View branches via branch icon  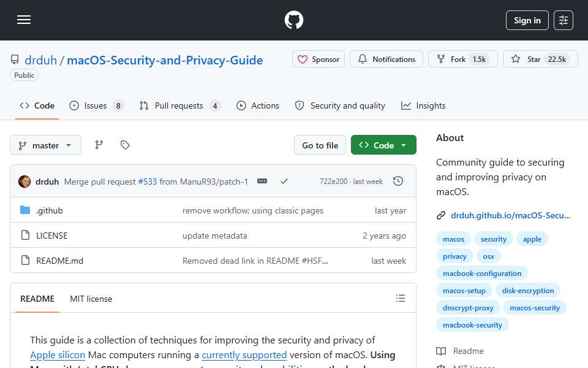[x=99, y=145]
